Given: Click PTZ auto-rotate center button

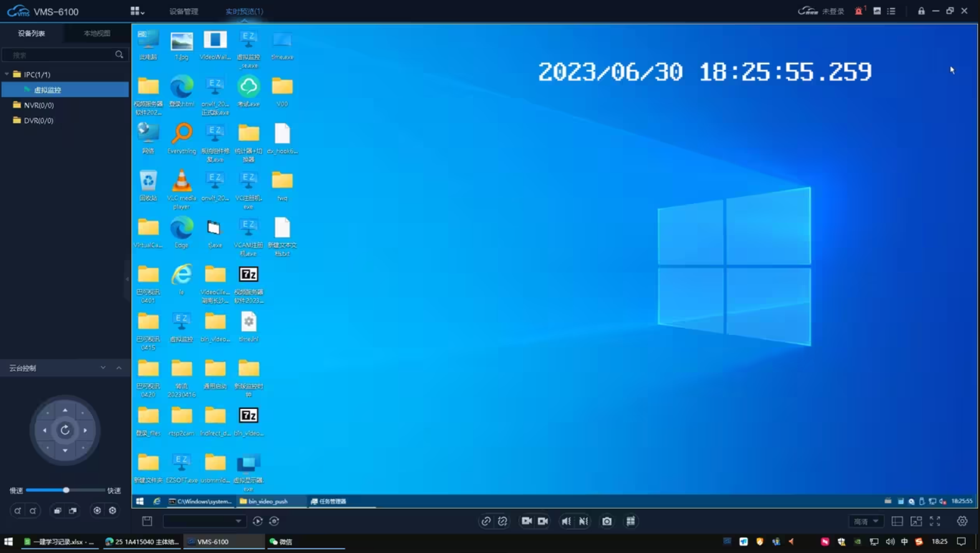Looking at the screenshot, I should pyautogui.click(x=65, y=430).
